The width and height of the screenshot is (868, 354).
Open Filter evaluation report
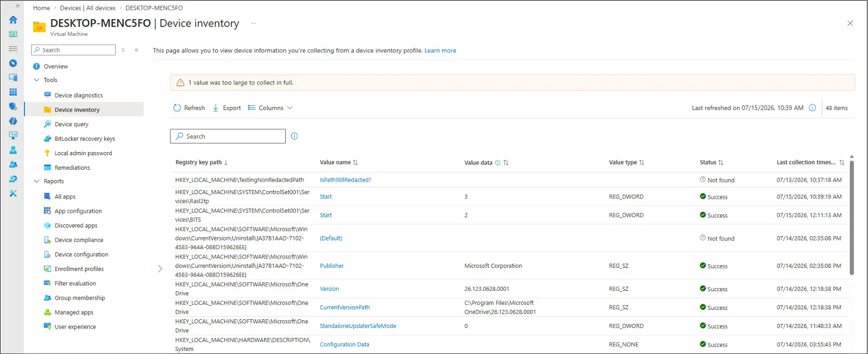[x=75, y=283]
